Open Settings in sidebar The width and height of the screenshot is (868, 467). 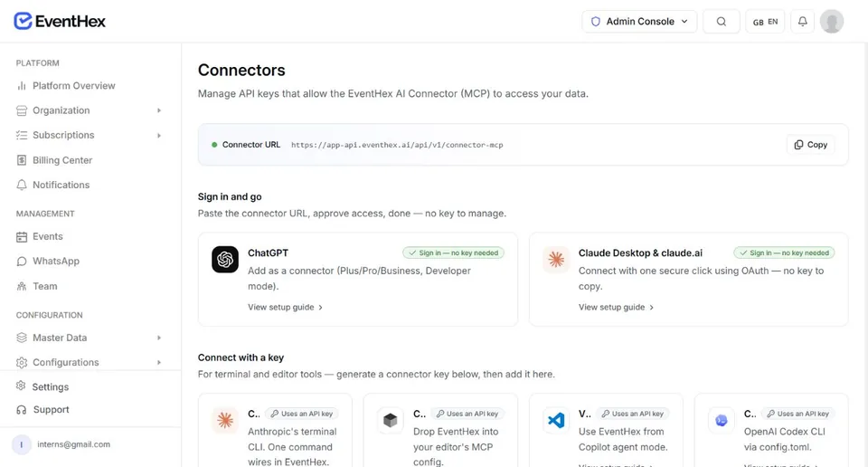click(51, 386)
